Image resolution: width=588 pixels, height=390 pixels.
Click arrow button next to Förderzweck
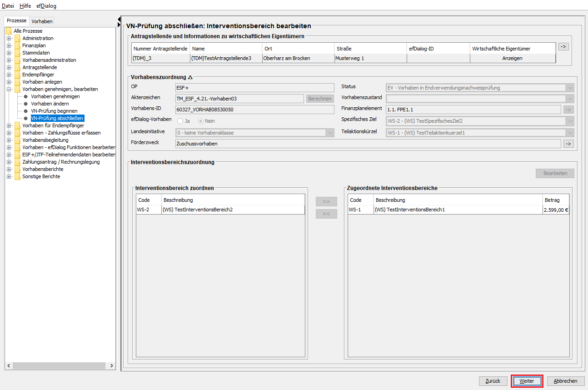coord(568,144)
